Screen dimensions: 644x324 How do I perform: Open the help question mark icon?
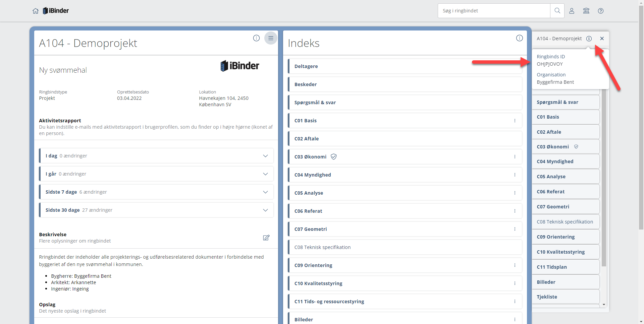click(x=600, y=11)
